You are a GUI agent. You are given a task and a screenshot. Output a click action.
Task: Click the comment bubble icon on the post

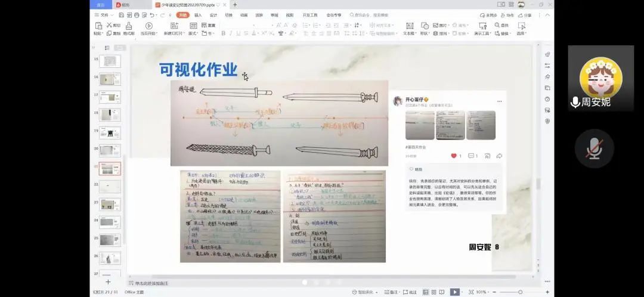tap(470, 156)
